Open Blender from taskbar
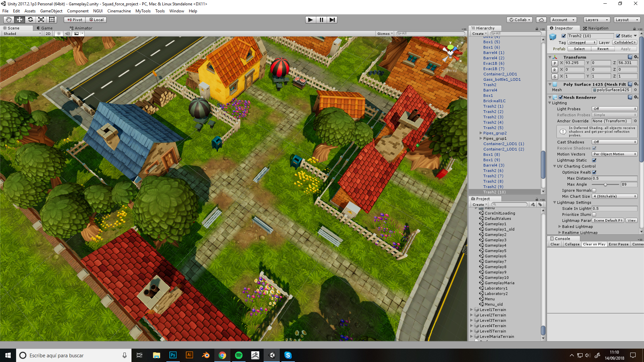 tap(206, 355)
